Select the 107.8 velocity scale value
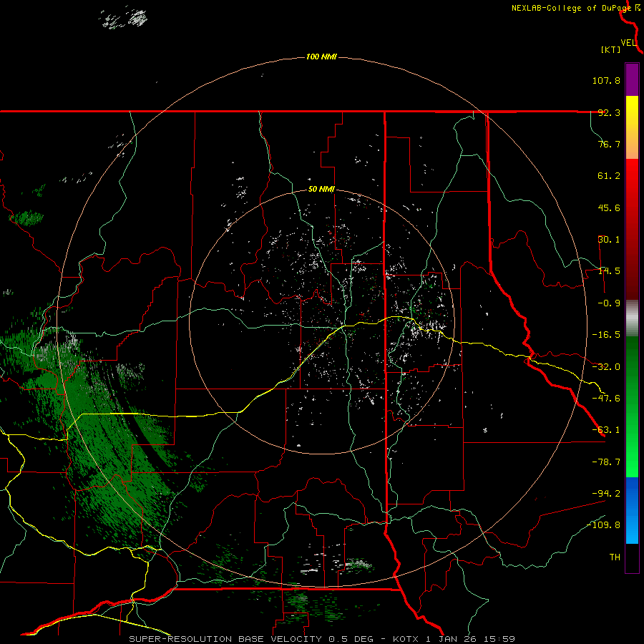 tap(606, 80)
